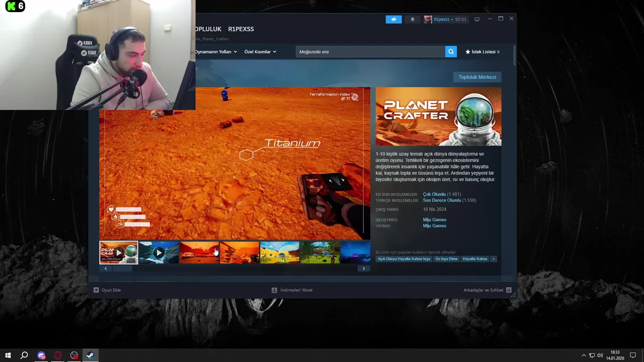
Task: Expand 'Oynamanın Yolları' store menu
Action: click(x=216, y=52)
